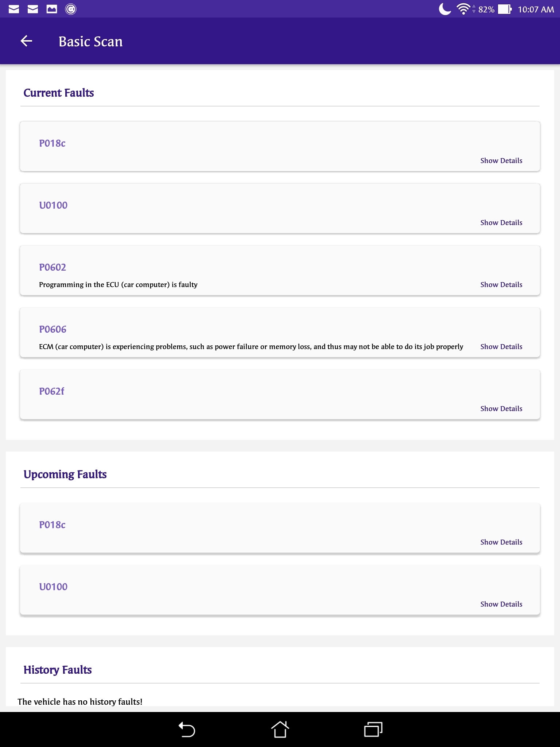This screenshot has height=747, width=560.
Task: Expand details of fault P0602
Action: (501, 285)
